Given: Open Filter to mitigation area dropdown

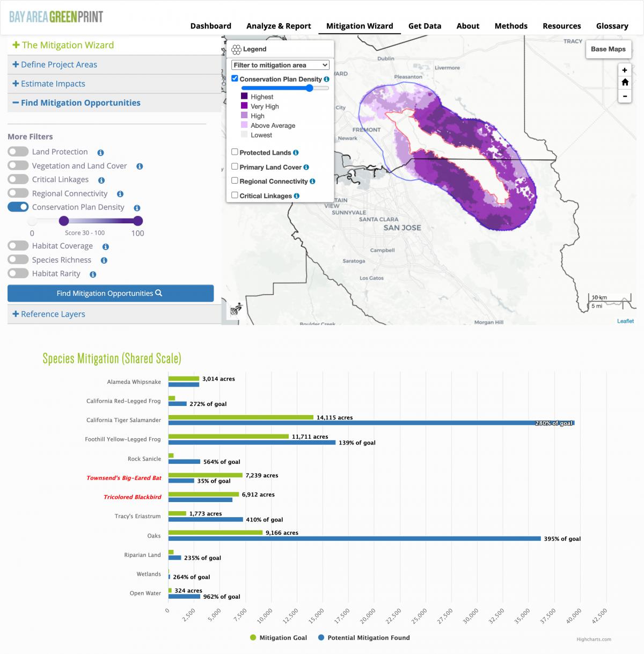Looking at the screenshot, I should (x=280, y=65).
